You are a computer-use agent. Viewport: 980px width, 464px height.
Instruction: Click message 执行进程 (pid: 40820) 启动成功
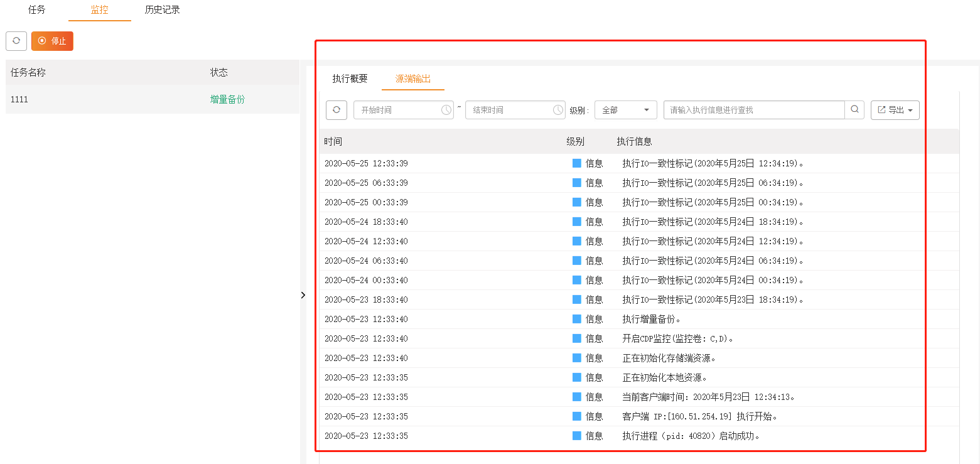[691, 436]
